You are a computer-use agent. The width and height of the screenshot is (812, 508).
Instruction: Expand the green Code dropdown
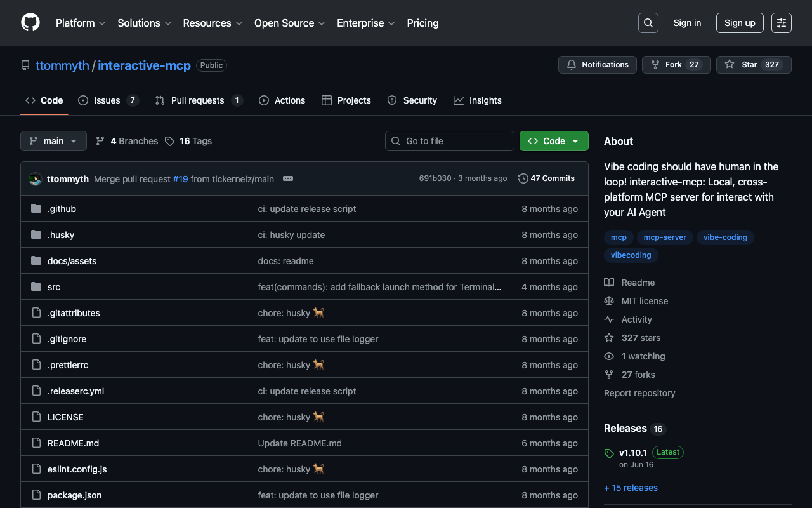(x=553, y=141)
